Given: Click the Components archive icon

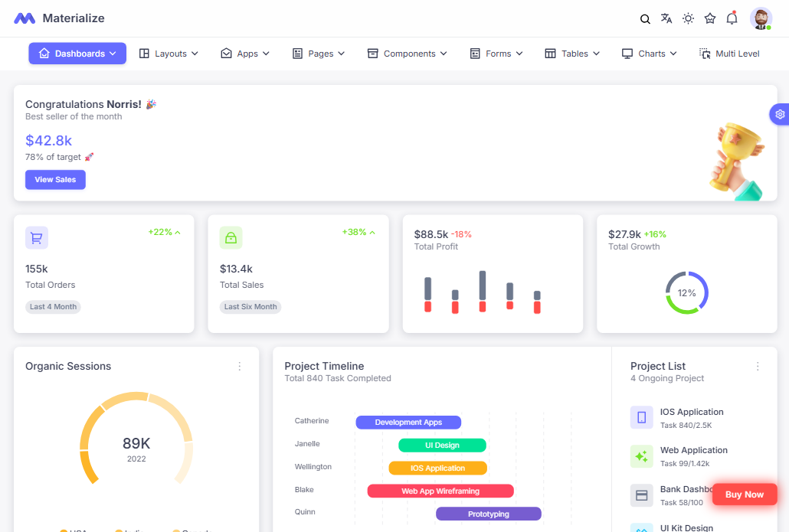Looking at the screenshot, I should pos(373,54).
